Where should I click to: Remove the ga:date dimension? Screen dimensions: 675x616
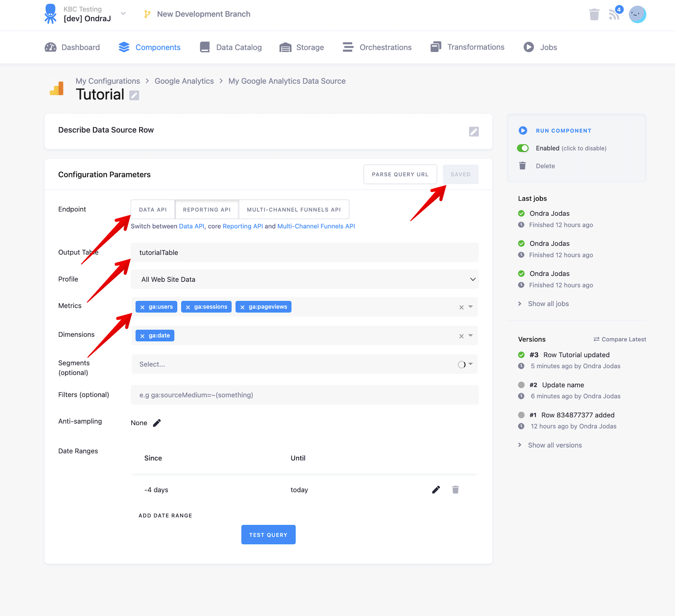[x=142, y=336]
